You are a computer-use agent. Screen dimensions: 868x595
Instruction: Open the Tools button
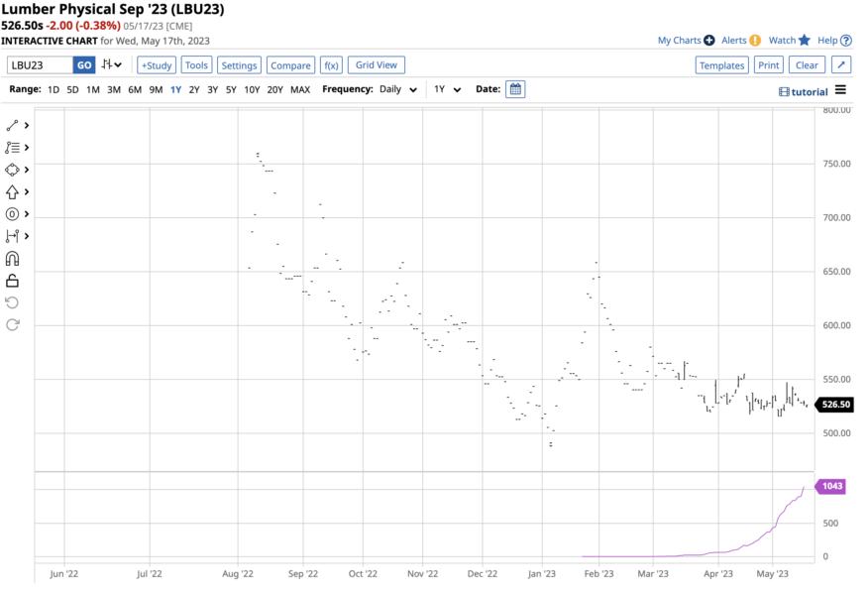coord(196,64)
